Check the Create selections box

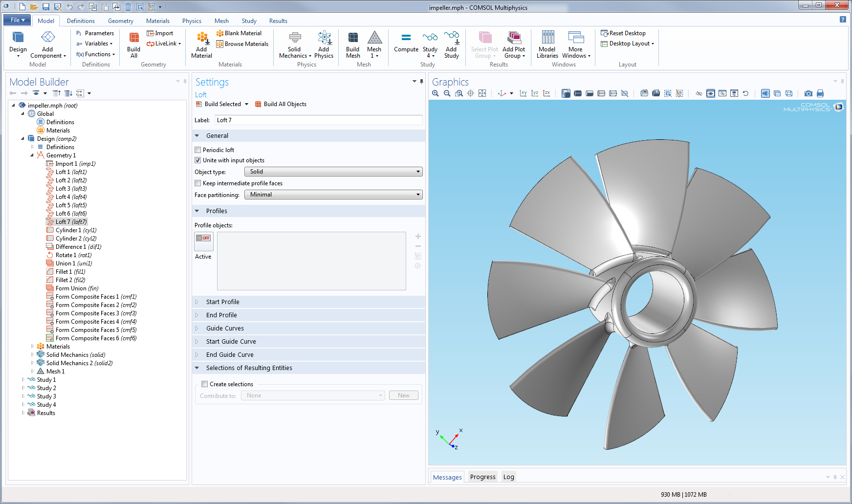coord(205,384)
